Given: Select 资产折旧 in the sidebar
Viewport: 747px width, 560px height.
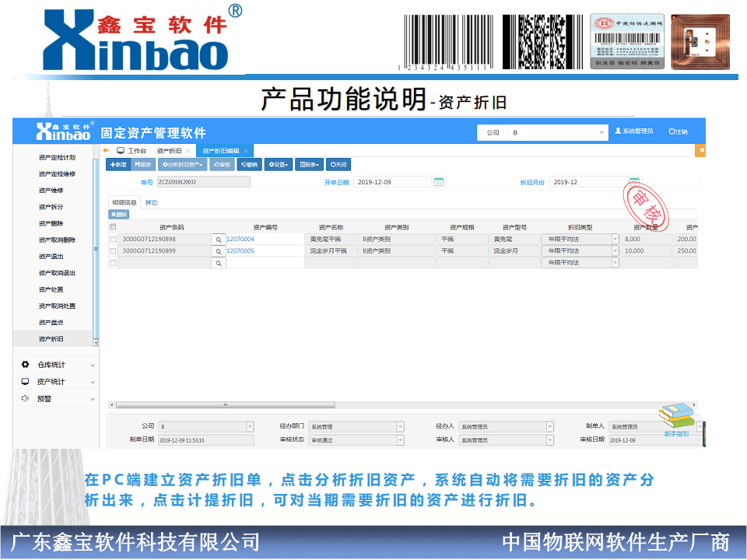Looking at the screenshot, I should tap(51, 338).
